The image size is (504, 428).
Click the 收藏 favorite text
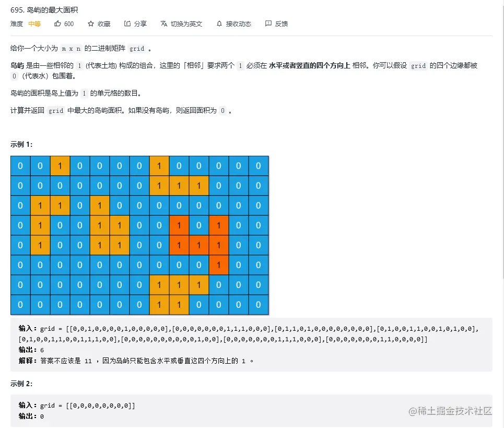tap(104, 24)
